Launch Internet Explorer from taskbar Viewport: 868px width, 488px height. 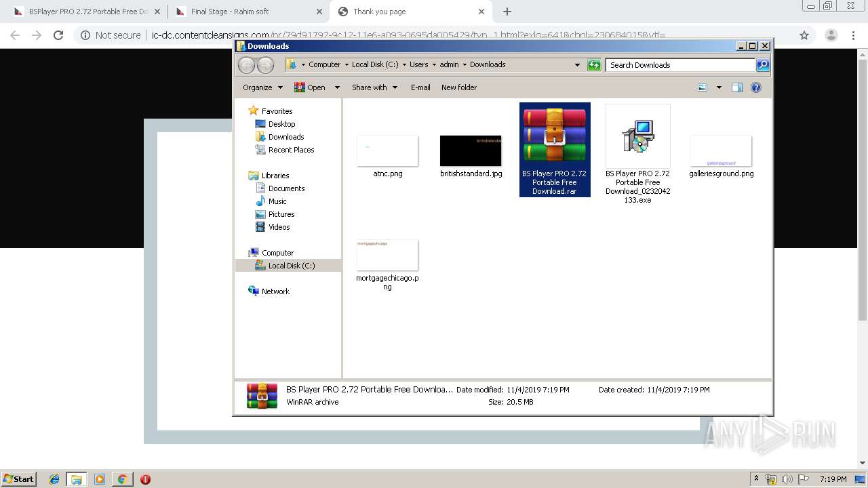click(x=54, y=479)
